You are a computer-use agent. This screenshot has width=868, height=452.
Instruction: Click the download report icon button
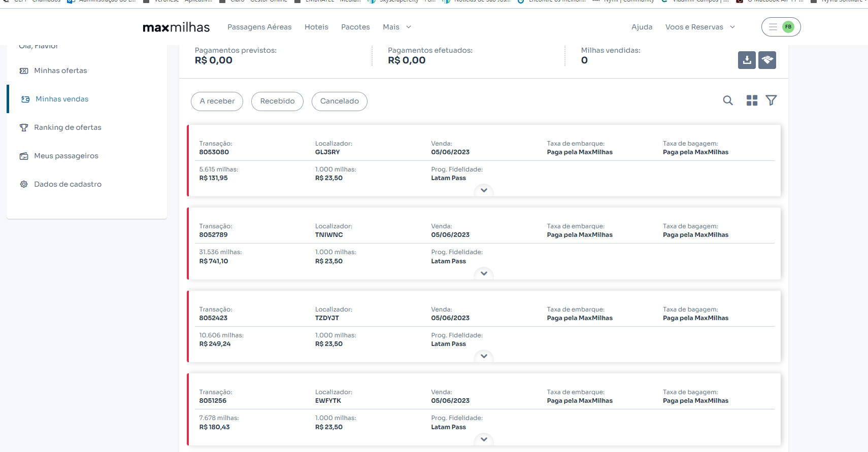pyautogui.click(x=747, y=60)
